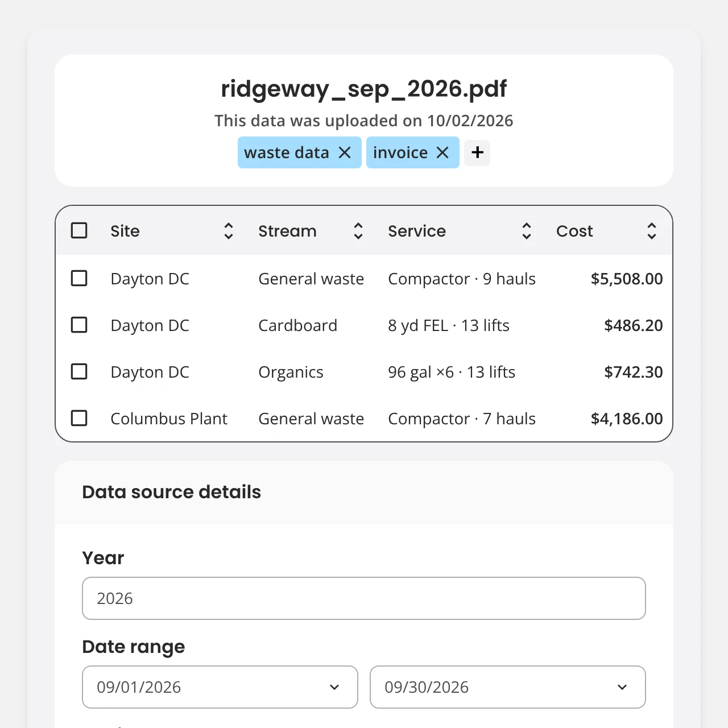728x728 pixels.
Task: Add a new tag with plus button
Action: pos(477,152)
